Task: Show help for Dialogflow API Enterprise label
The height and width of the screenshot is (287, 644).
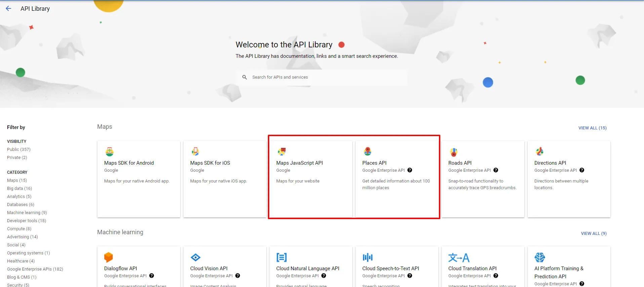Action: 152,276
